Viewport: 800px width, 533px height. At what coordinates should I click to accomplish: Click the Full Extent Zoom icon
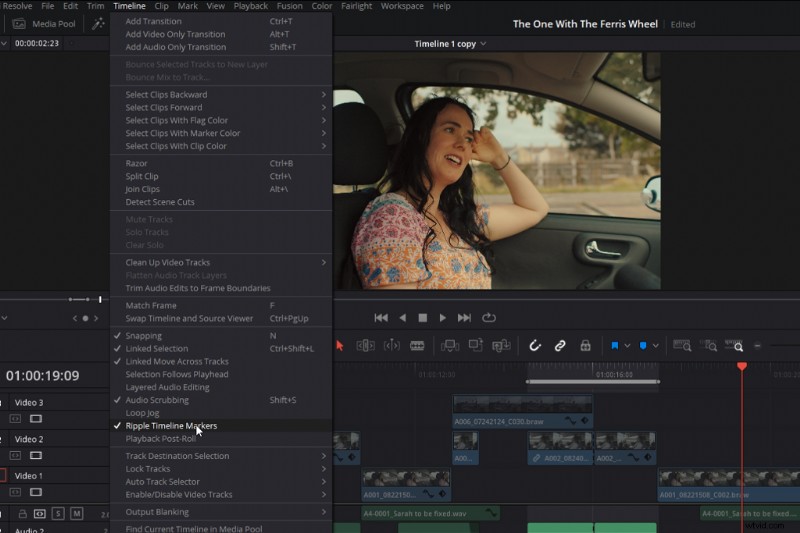click(682, 346)
